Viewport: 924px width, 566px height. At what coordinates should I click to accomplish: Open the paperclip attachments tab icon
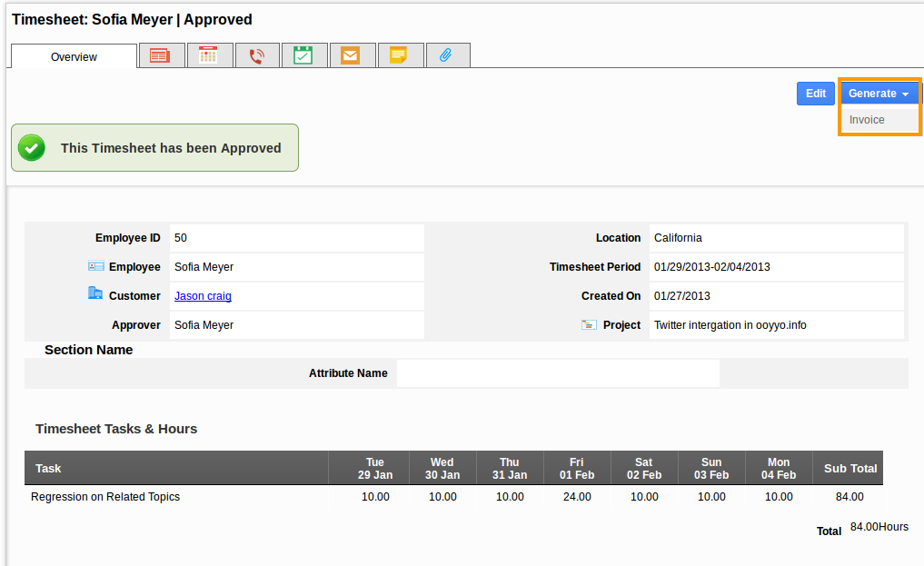pyautogui.click(x=446, y=56)
